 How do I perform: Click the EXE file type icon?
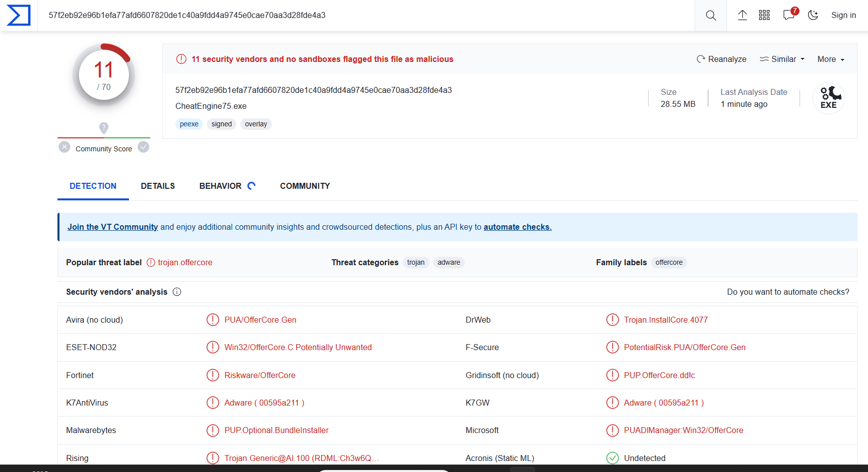click(829, 98)
